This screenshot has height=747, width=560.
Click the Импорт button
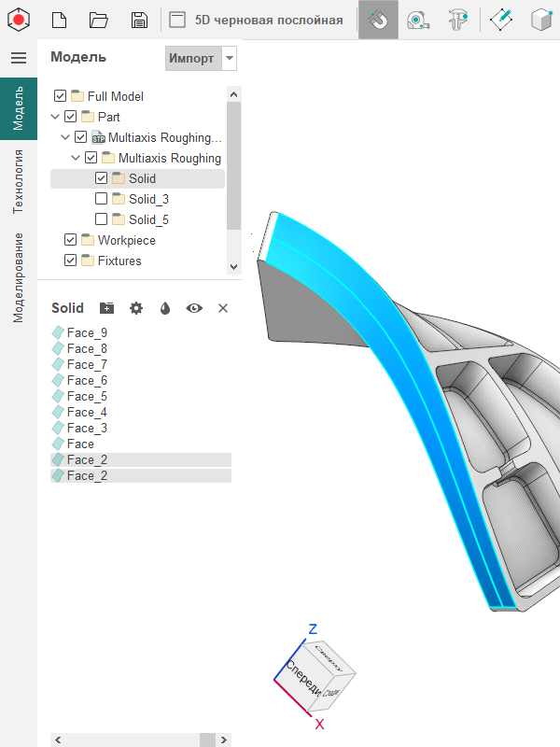191,58
